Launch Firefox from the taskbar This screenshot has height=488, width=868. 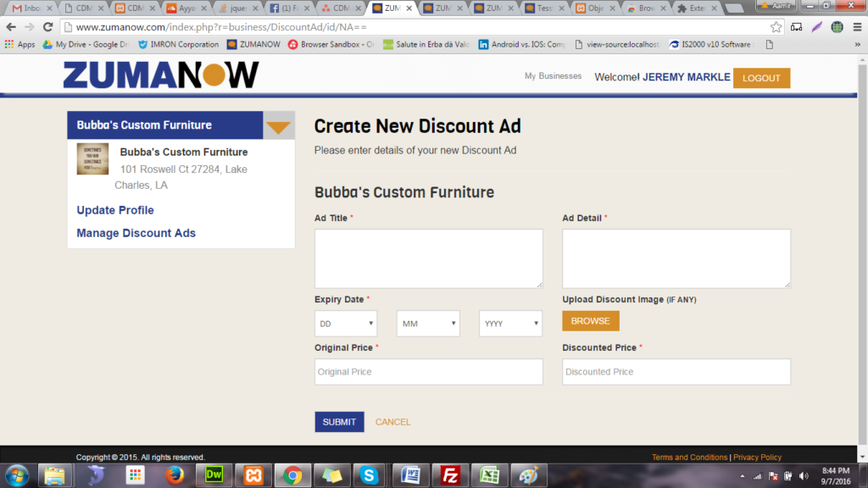tap(175, 475)
